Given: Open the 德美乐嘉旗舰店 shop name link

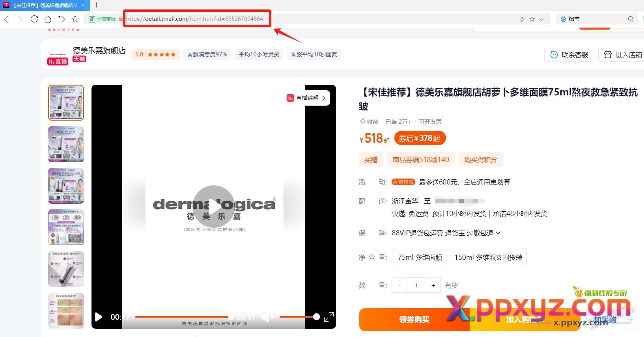Looking at the screenshot, I should (x=99, y=50).
